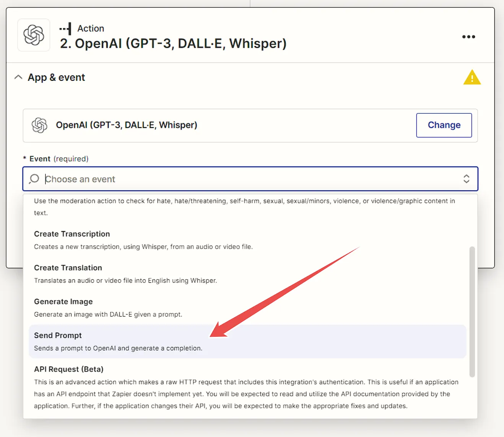The width and height of the screenshot is (504, 437).
Task: Click the Choose an event search field
Action: click(250, 179)
